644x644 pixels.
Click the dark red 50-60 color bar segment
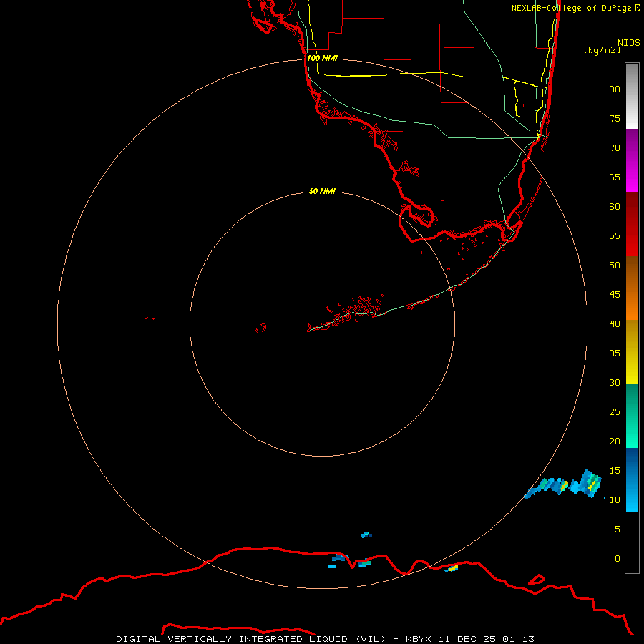coord(632,225)
